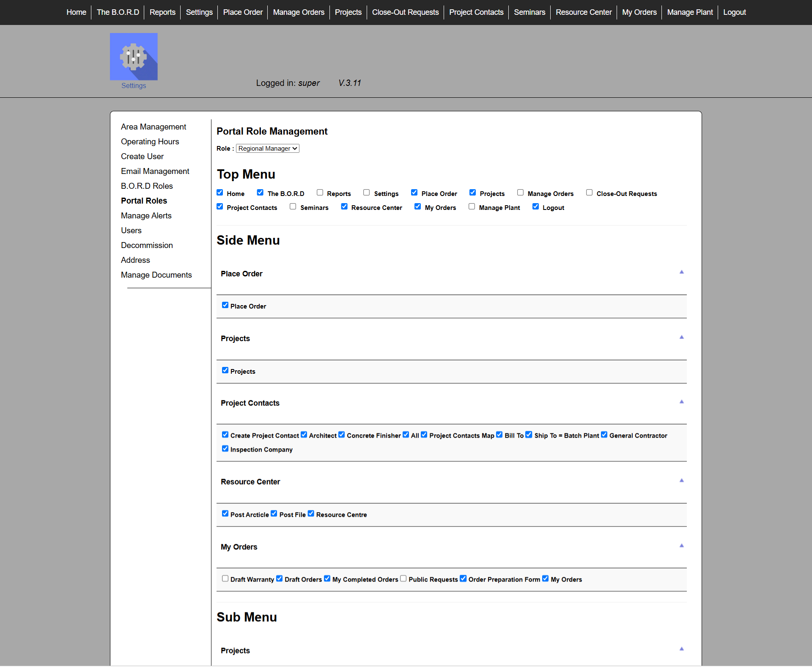Click the Settings gear icon logo
This screenshot has width=812, height=667.
[x=134, y=57]
